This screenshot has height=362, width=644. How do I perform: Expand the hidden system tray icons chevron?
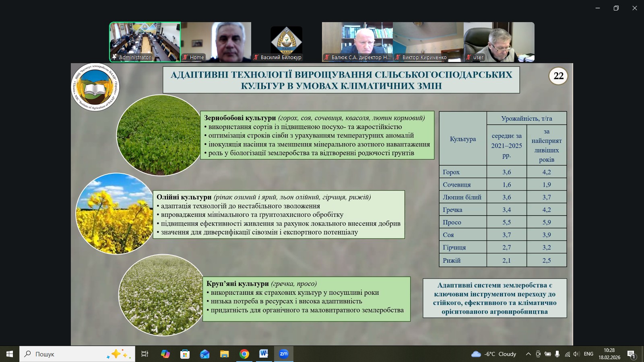point(528,354)
